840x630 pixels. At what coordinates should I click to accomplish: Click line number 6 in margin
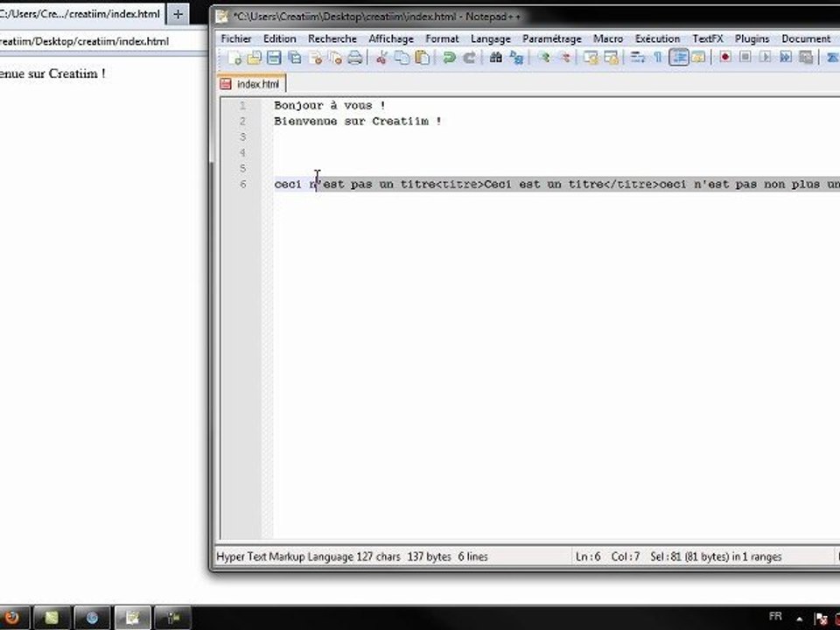(242, 185)
